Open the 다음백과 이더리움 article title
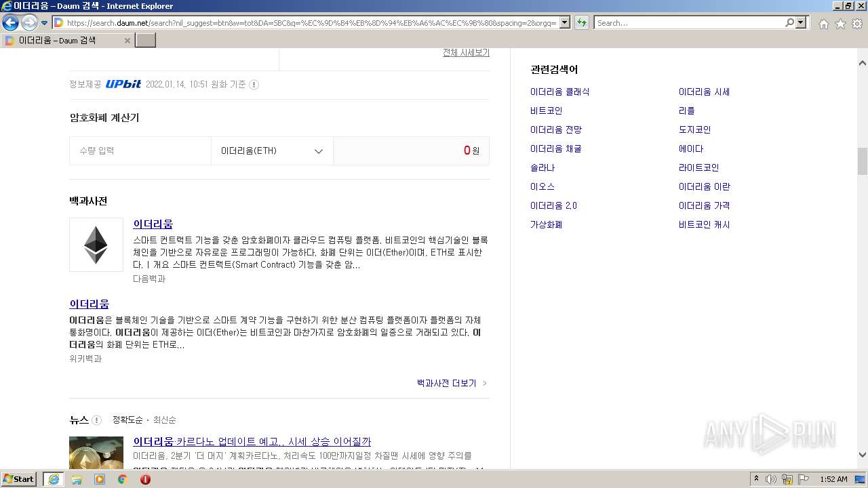The width and height of the screenshot is (868, 488). tap(153, 224)
